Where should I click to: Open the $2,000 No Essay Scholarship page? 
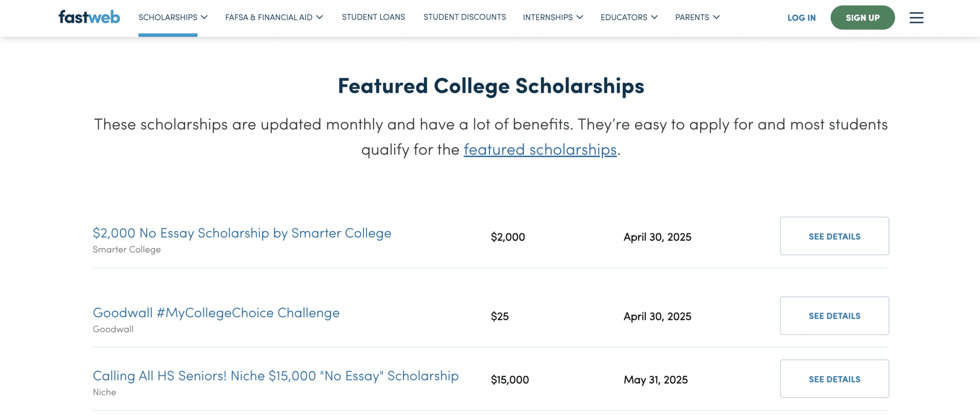point(242,233)
